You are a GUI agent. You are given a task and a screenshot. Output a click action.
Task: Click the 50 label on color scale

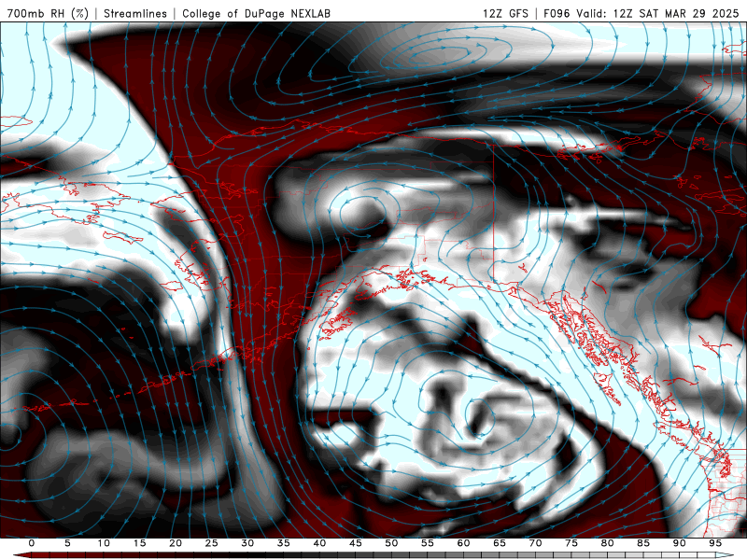click(x=391, y=543)
